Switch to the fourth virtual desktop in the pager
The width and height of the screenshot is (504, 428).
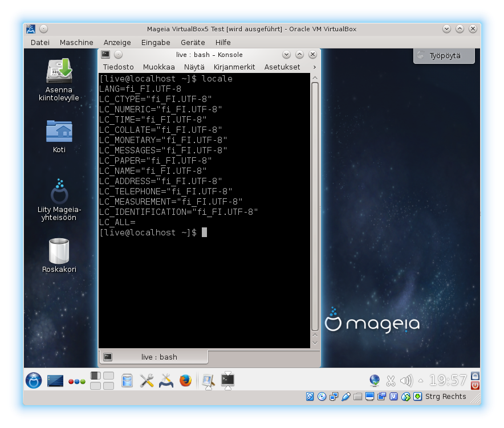109,386
